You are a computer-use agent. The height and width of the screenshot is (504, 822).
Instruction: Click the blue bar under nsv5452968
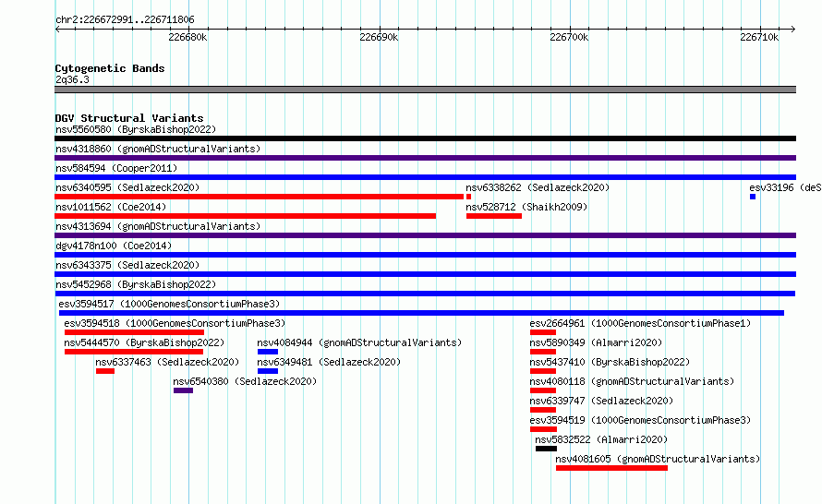pos(425,294)
